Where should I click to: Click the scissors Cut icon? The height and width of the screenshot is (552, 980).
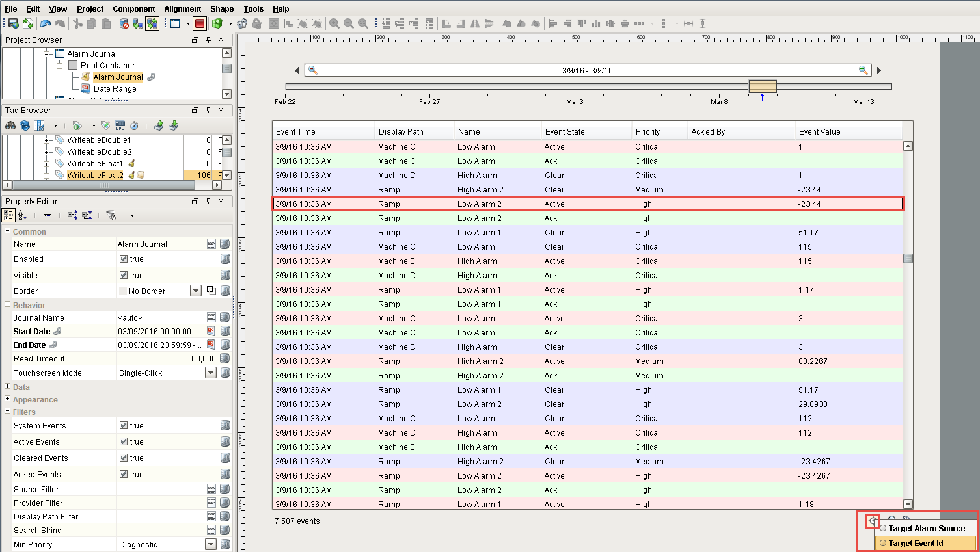pyautogui.click(x=77, y=24)
